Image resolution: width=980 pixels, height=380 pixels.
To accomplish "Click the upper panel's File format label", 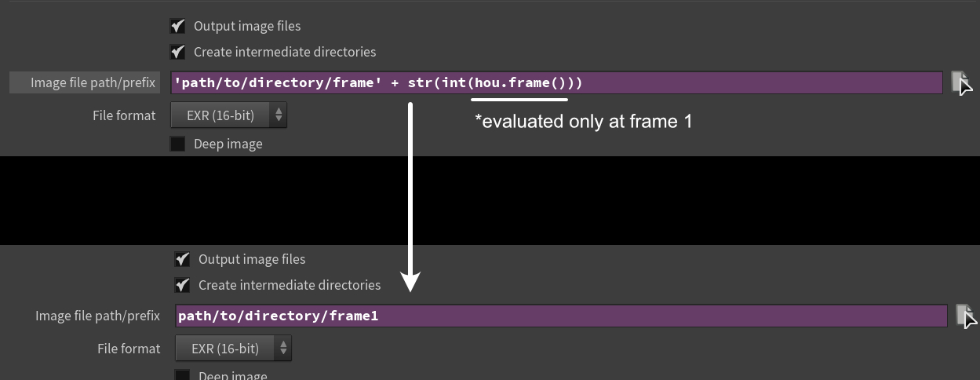I will 124,115.
